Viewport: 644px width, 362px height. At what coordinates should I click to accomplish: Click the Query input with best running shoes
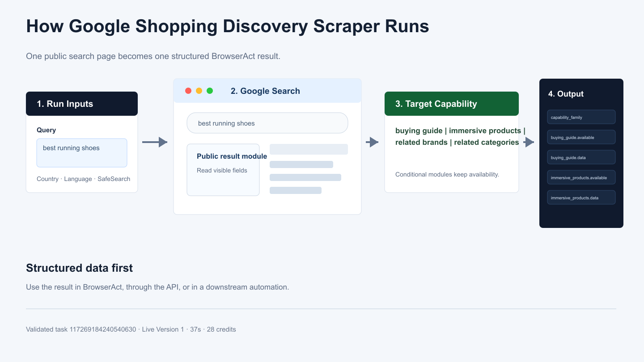tap(82, 153)
